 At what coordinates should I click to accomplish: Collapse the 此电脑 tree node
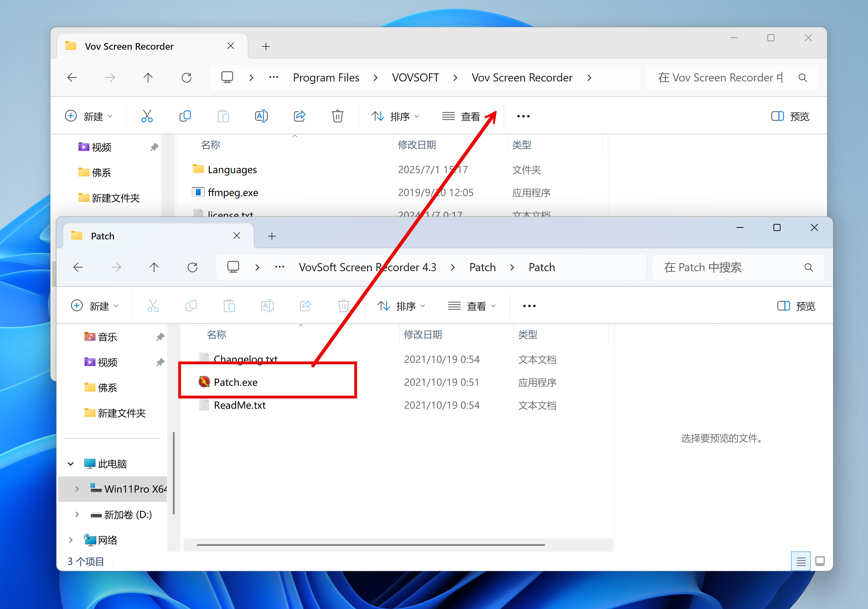click(x=71, y=464)
